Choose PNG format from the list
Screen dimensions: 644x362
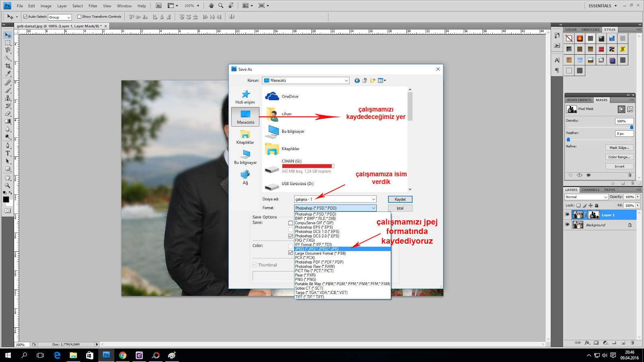343,280
